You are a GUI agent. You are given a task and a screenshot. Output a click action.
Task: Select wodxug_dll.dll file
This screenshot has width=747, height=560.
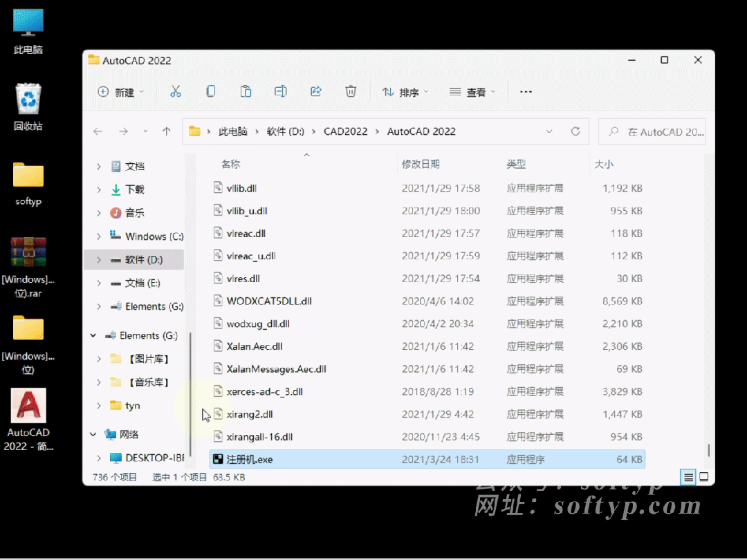coord(427,324)
